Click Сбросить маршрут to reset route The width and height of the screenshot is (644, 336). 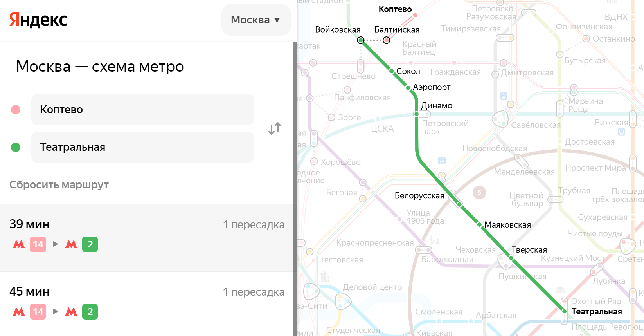(59, 185)
